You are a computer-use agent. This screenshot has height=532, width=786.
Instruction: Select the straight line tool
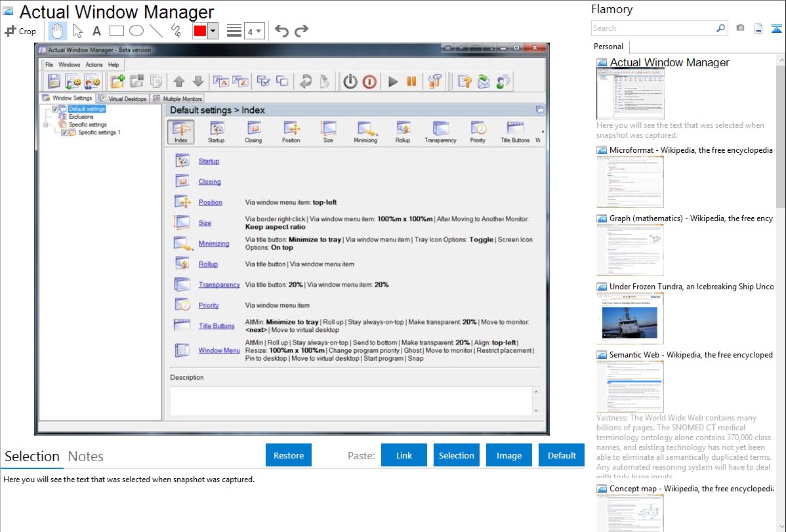pyautogui.click(x=156, y=31)
